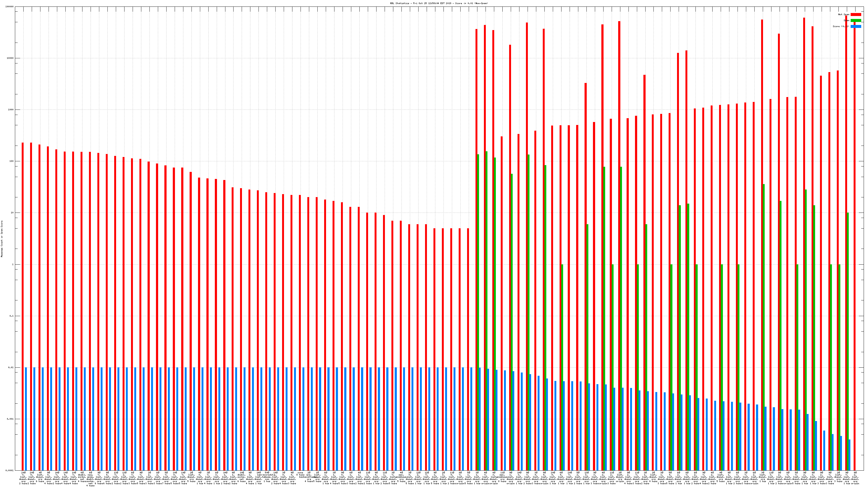Click the 0.0001 y-axis tick label

pyautogui.click(x=10, y=470)
